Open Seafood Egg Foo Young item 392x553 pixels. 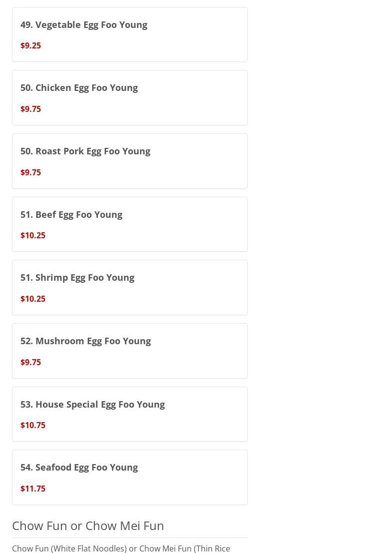point(79,467)
